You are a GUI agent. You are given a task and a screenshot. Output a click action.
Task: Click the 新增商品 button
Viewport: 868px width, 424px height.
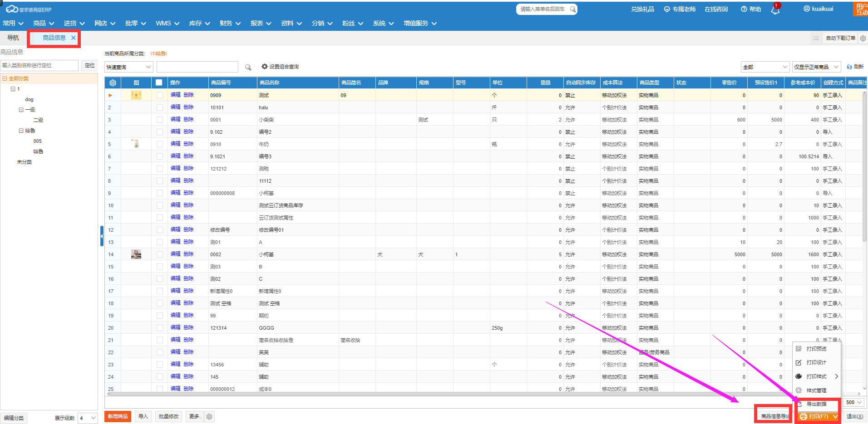118,416
